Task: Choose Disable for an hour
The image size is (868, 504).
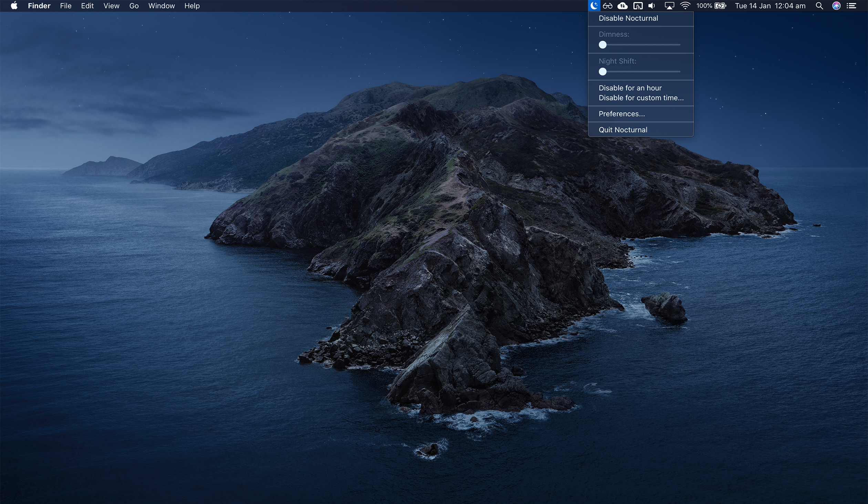Action: (630, 88)
